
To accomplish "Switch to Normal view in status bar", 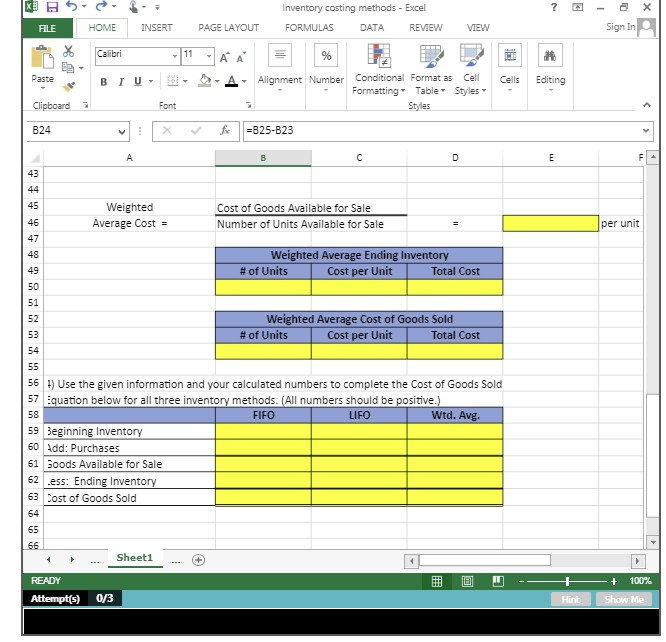I will pos(437,581).
